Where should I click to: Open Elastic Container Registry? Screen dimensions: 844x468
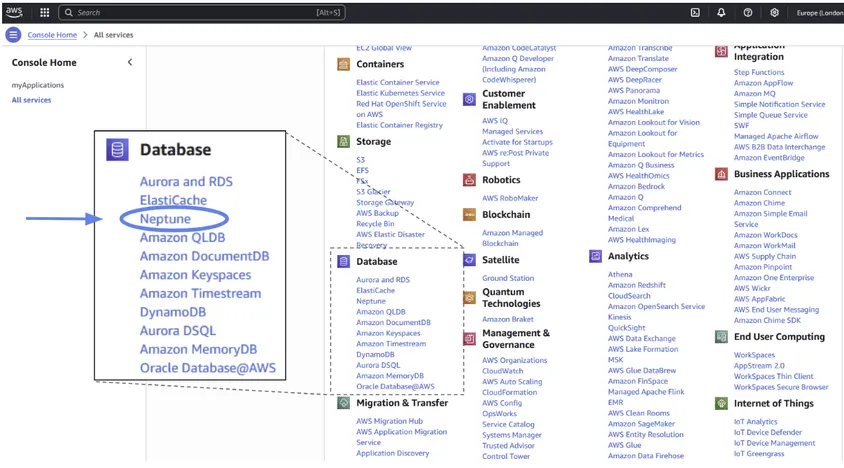point(399,125)
